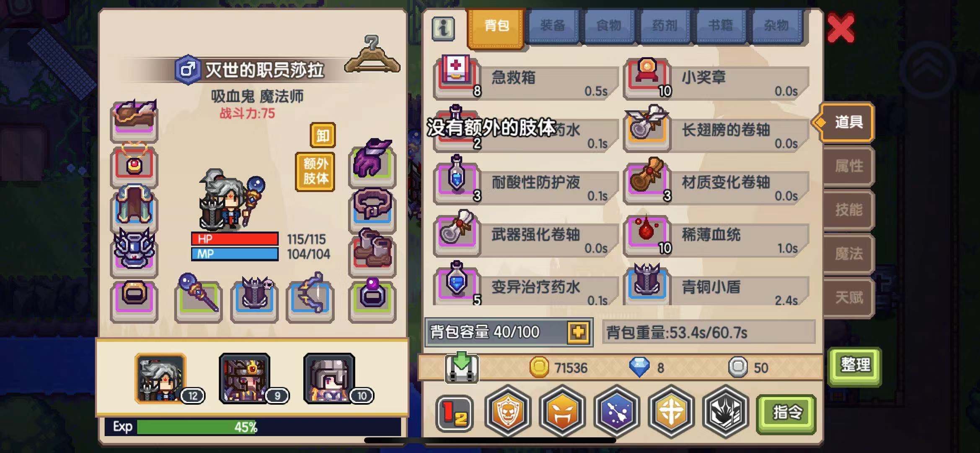Switch to the 药剂 potions tab
Image resolution: width=980 pixels, height=453 pixels.
tap(665, 26)
